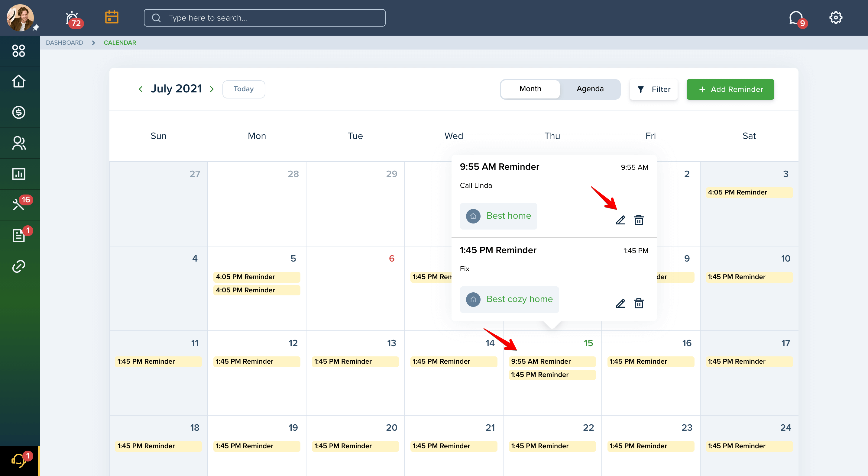Screen dimensions: 868x476
Task: Open the dashboard grid icon in sidebar
Action: pyautogui.click(x=18, y=51)
